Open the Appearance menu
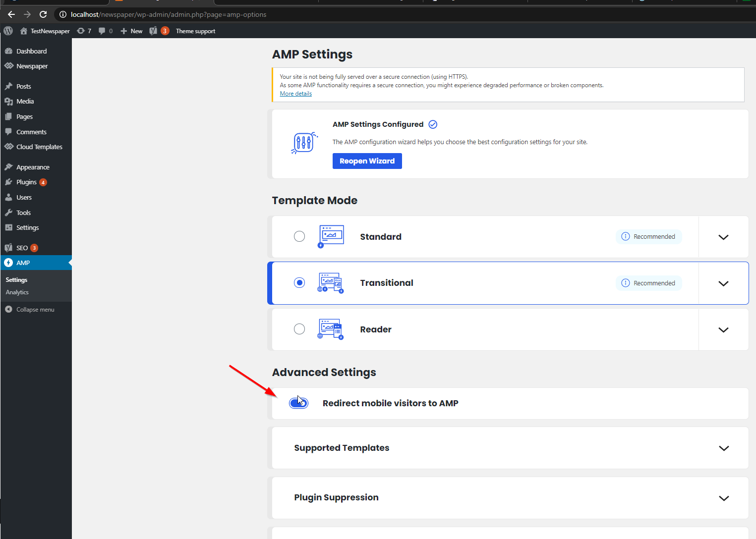The width and height of the screenshot is (756, 539). [x=36, y=167]
